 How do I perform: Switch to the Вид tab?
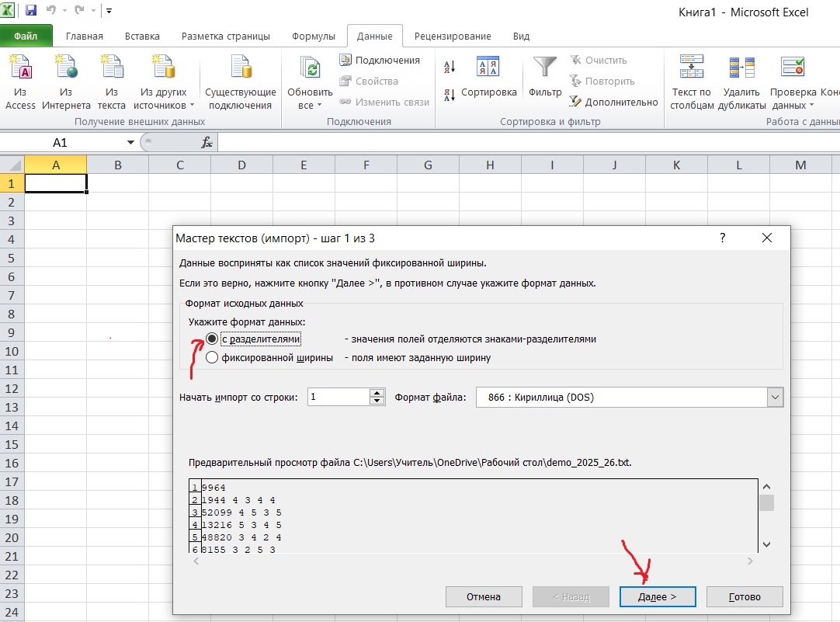coord(521,36)
